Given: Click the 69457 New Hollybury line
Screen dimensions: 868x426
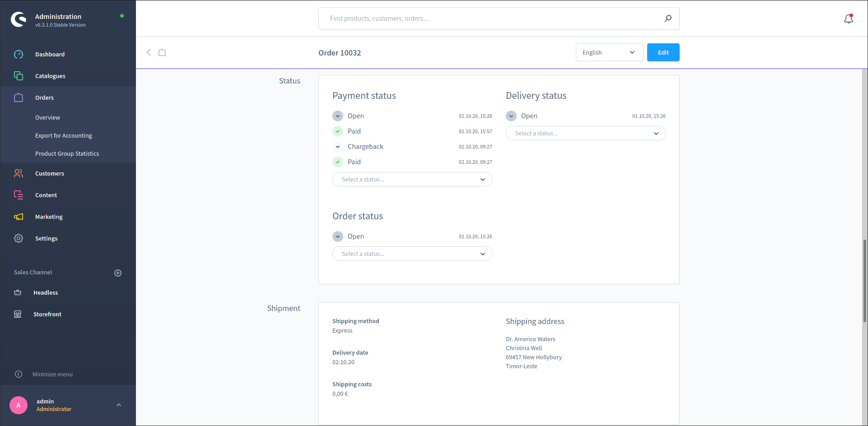Looking at the screenshot, I should tap(534, 357).
